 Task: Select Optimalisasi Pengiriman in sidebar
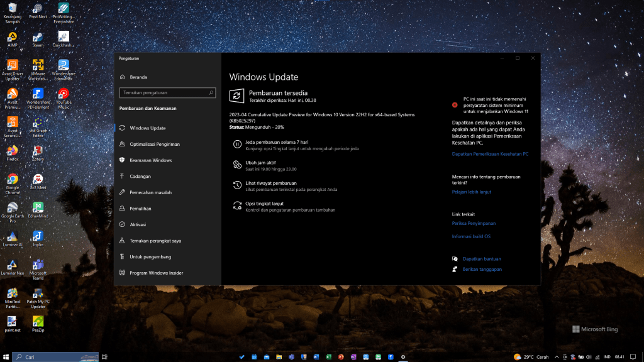click(155, 144)
